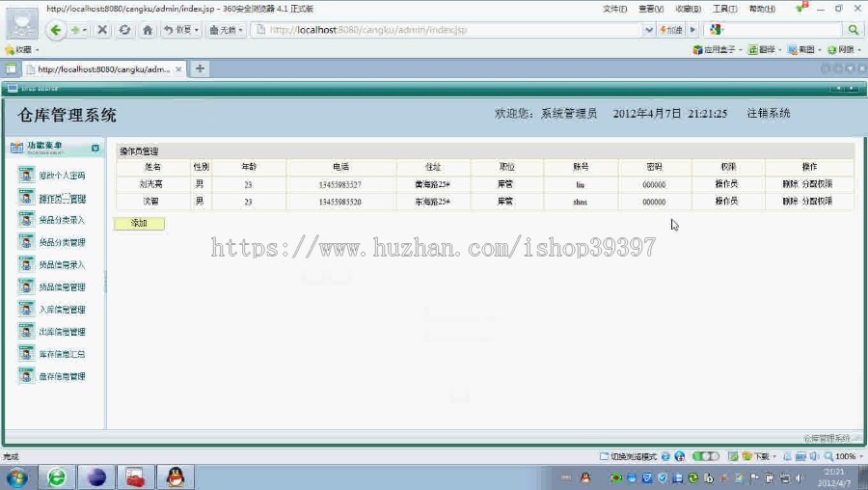
Task: Open the 货品信息录入 menu item
Action: [62, 265]
